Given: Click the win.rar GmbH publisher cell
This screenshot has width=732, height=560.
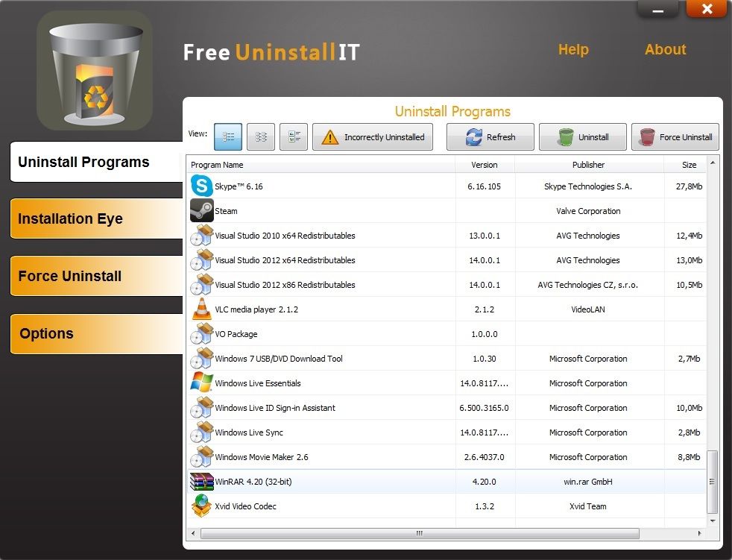Looking at the screenshot, I should click(588, 482).
